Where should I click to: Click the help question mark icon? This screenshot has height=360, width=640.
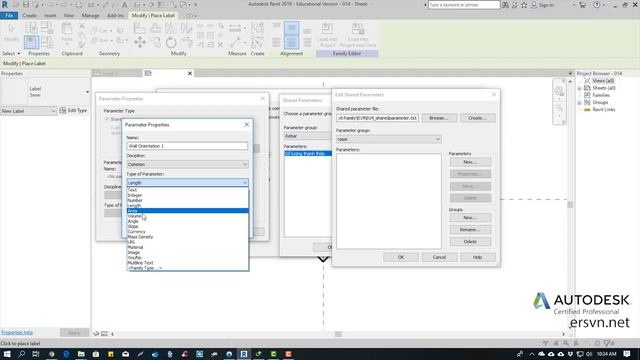pyautogui.click(x=597, y=5)
